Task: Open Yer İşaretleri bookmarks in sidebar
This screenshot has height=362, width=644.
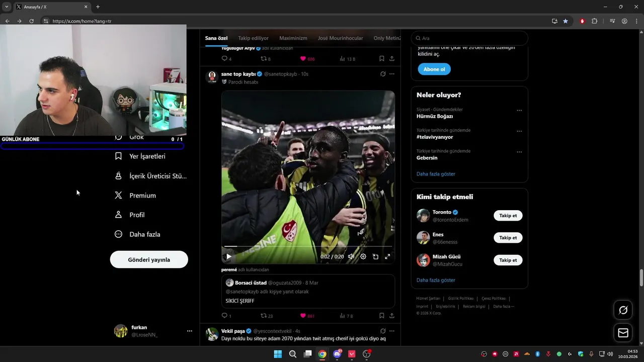Action: pyautogui.click(x=140, y=156)
